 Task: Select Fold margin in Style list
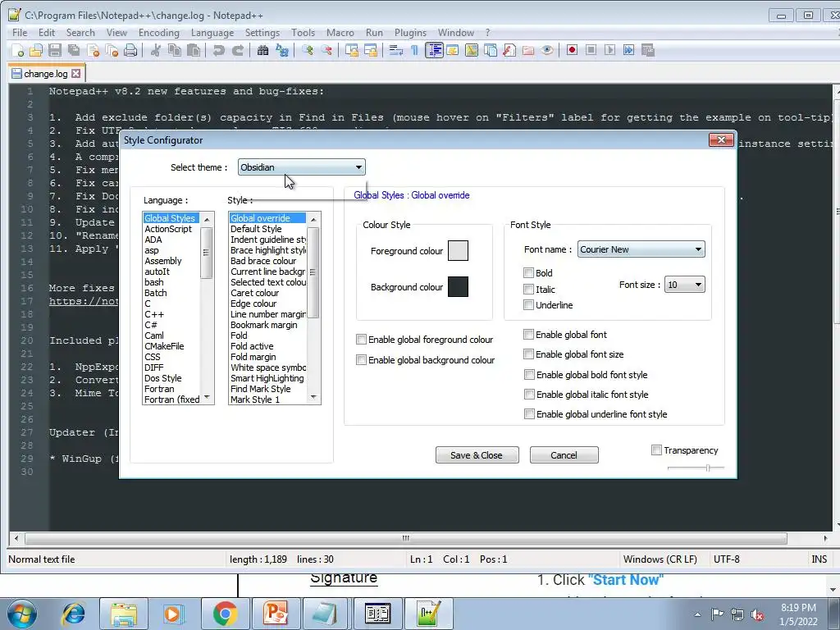click(253, 357)
